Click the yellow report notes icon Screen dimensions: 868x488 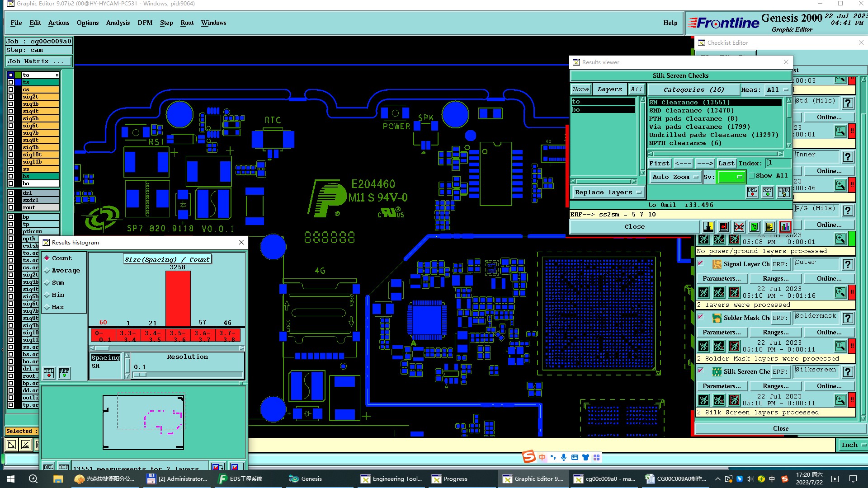coord(770,227)
